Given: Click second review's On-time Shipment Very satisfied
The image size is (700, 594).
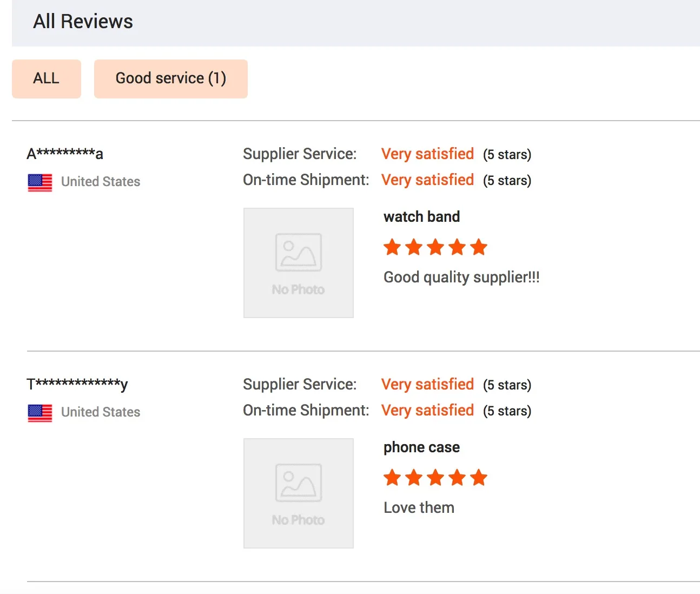Looking at the screenshot, I should 427,411.
